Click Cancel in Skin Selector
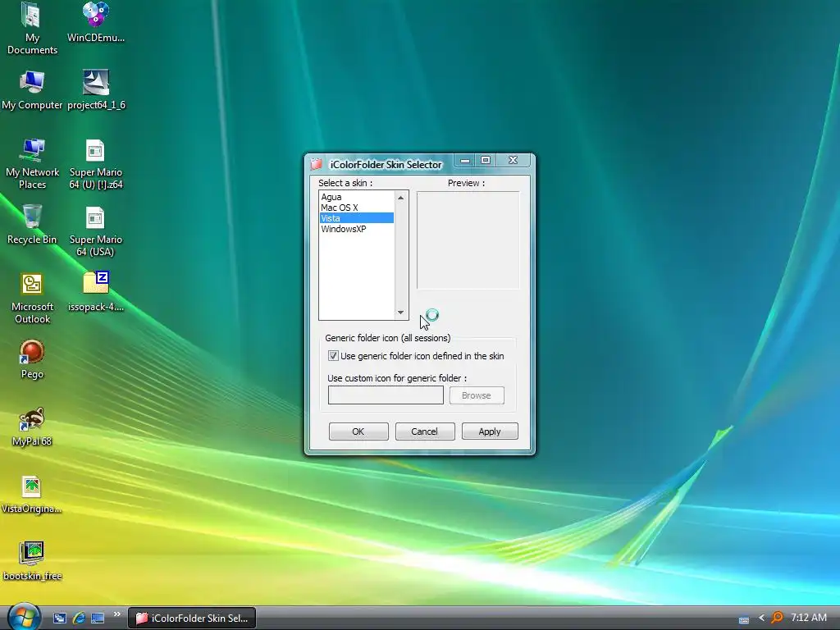840x630 pixels. (x=424, y=431)
